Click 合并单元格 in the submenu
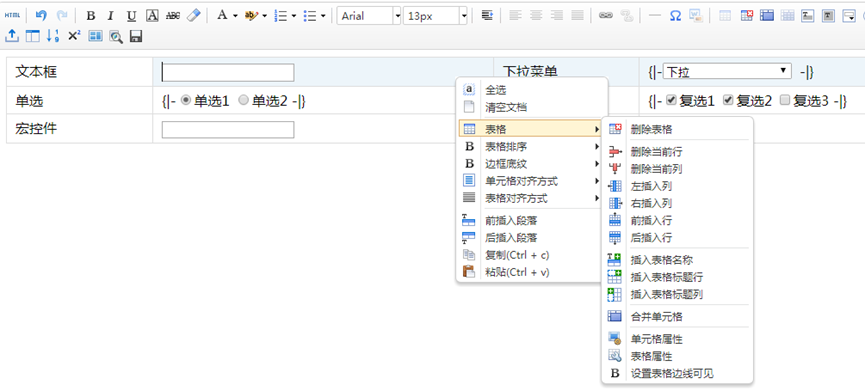The width and height of the screenshot is (865, 391). tap(677, 317)
